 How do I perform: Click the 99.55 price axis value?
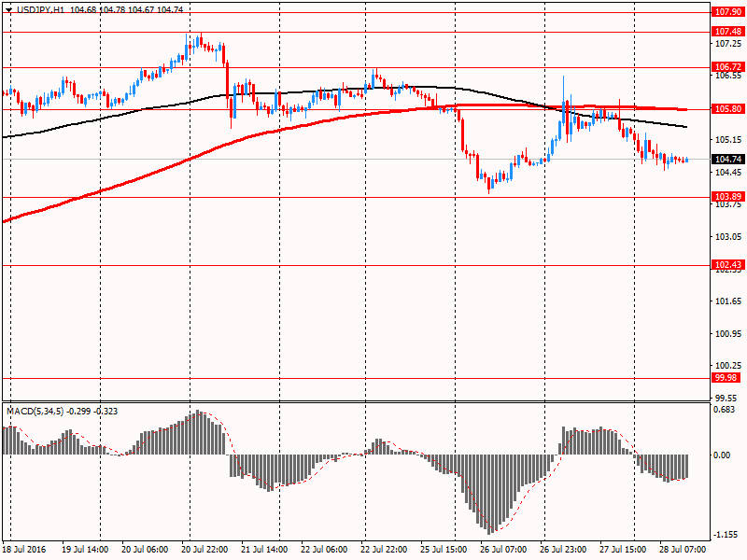tap(726, 398)
